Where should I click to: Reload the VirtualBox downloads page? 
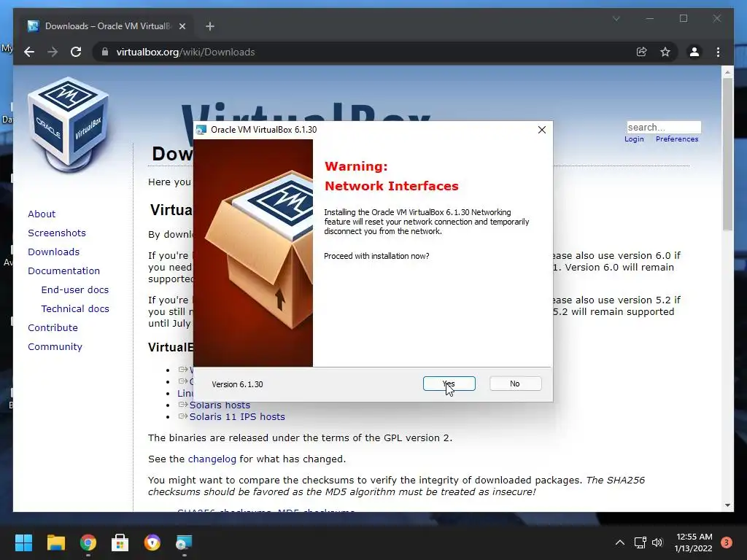76,52
